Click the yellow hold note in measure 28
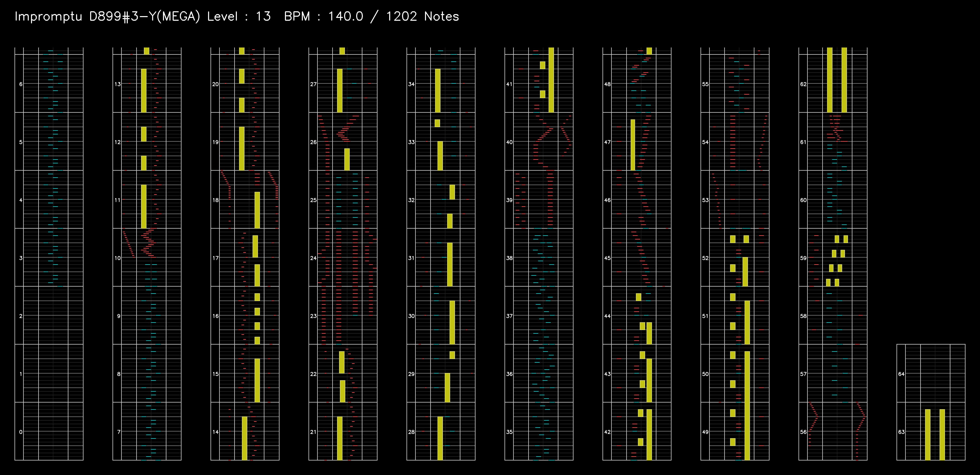Image resolution: width=980 pixels, height=475 pixels. (x=440, y=438)
